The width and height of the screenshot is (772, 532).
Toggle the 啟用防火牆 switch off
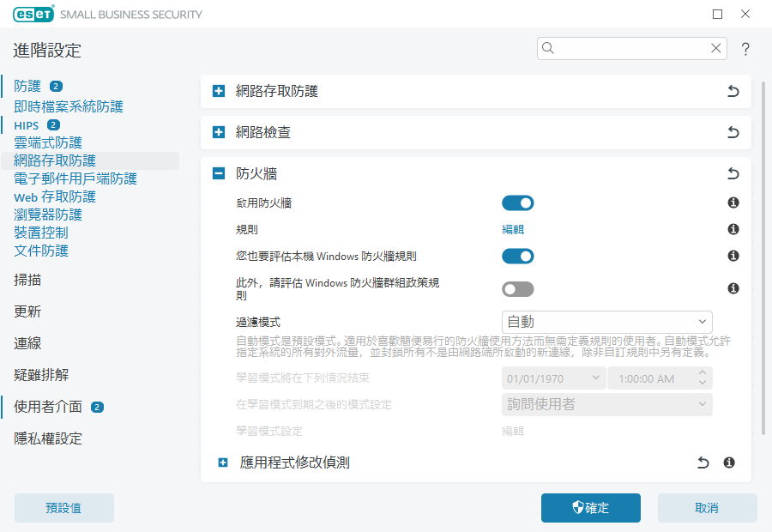click(517, 203)
